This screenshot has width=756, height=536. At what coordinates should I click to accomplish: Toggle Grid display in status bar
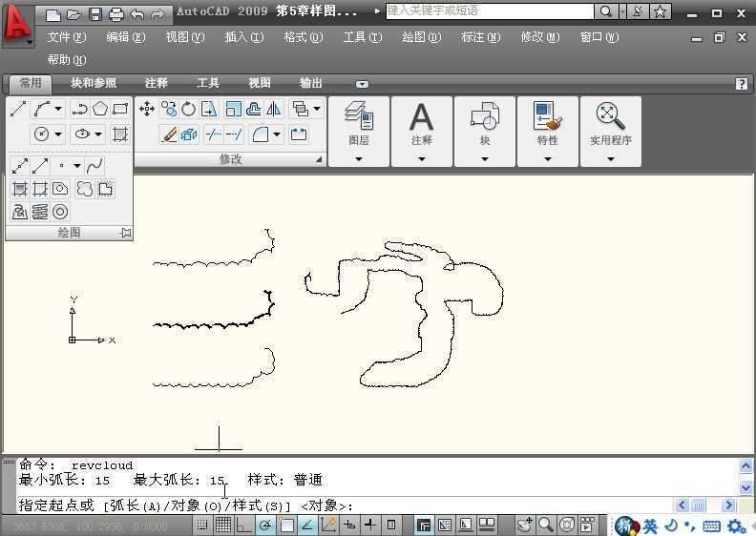[222, 525]
